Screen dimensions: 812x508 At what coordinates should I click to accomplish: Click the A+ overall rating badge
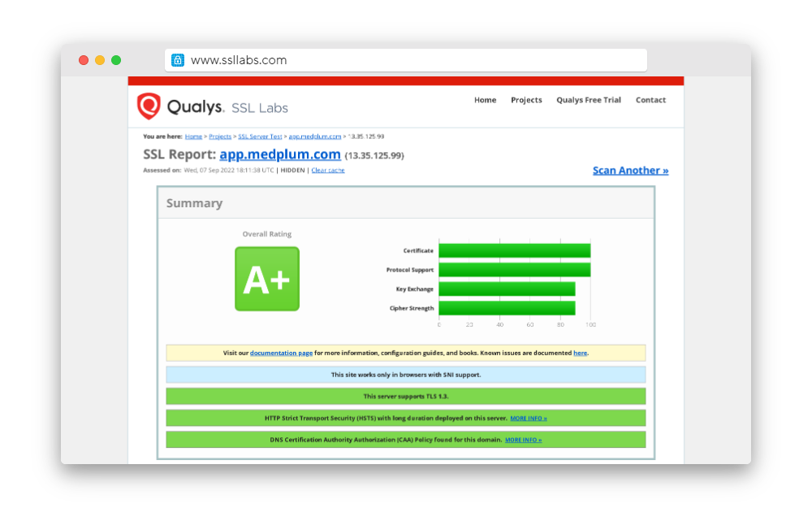point(267,279)
